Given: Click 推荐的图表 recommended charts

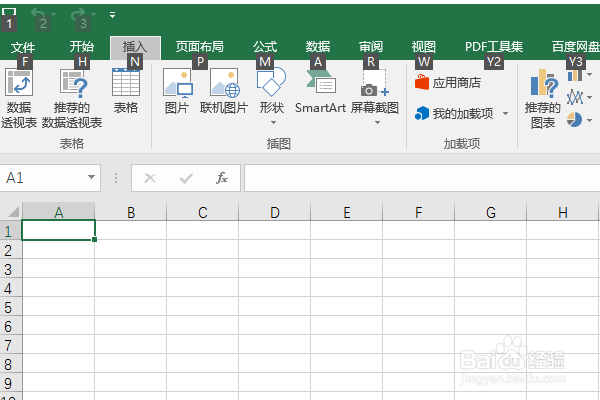Looking at the screenshot, I should pyautogui.click(x=543, y=99).
